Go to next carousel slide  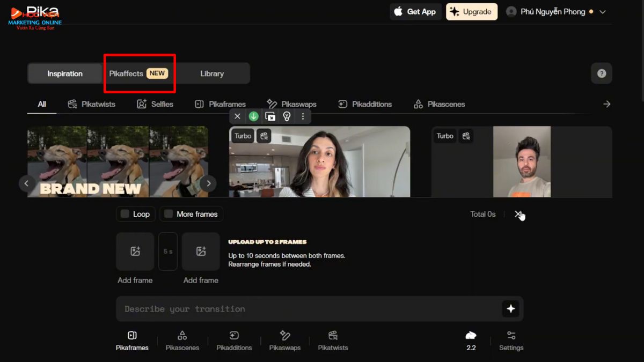click(208, 183)
